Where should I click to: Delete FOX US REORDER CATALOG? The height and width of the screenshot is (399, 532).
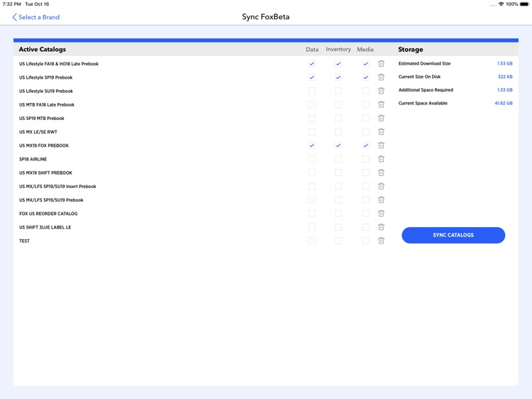[381, 213]
